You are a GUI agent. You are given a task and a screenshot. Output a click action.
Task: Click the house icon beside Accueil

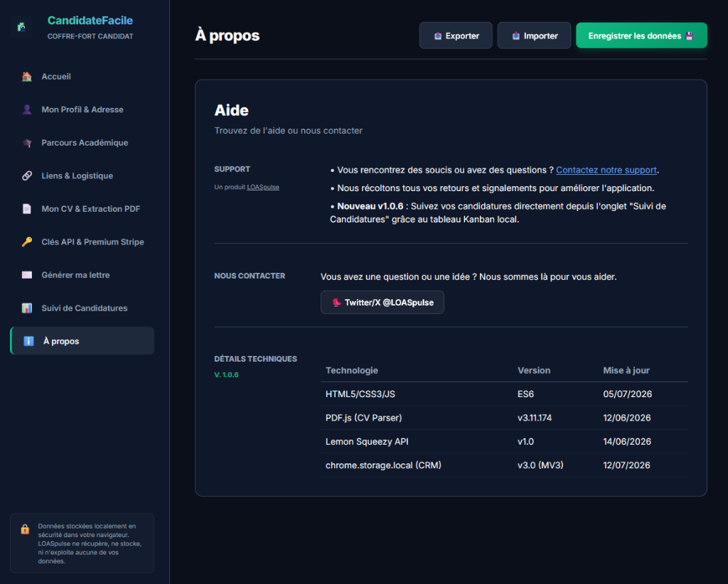click(x=27, y=77)
